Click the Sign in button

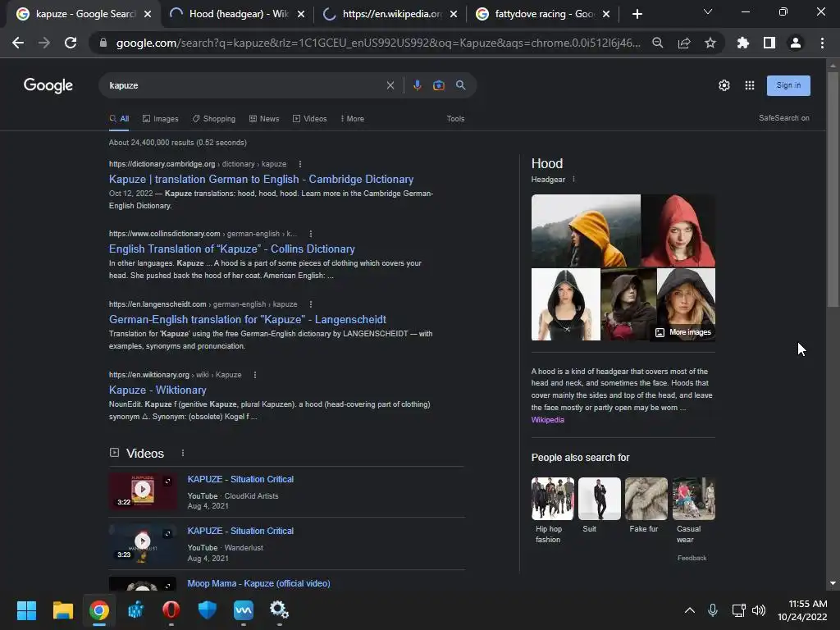(788, 85)
